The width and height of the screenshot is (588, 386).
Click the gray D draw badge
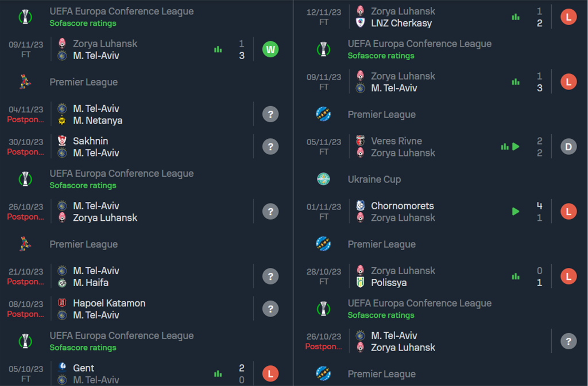568,147
